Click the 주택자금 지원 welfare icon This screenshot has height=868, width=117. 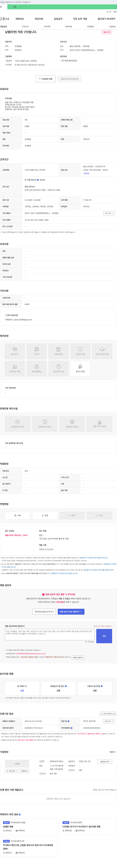click(15, 369)
